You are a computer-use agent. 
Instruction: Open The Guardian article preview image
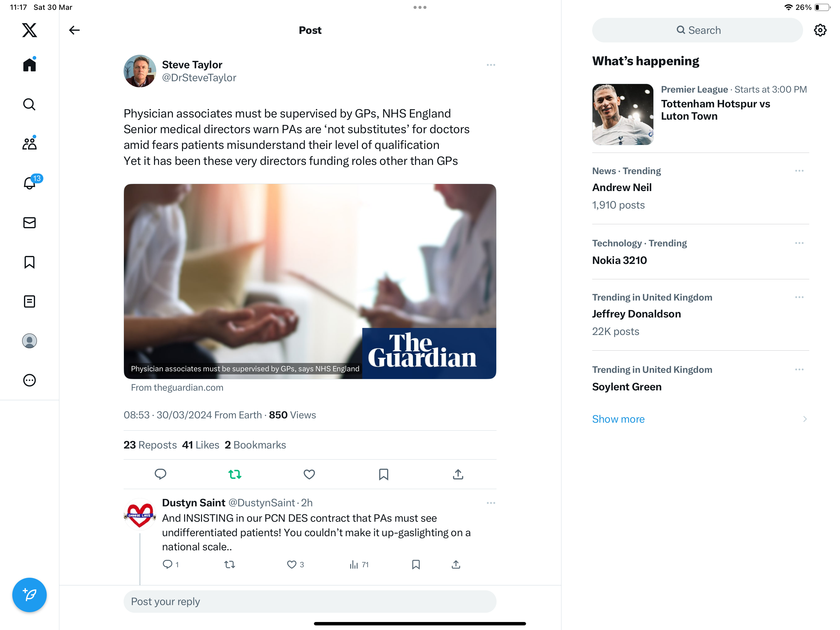pos(310,281)
